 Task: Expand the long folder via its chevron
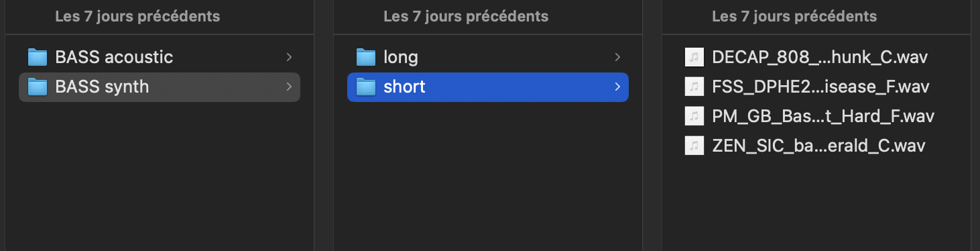point(617,57)
